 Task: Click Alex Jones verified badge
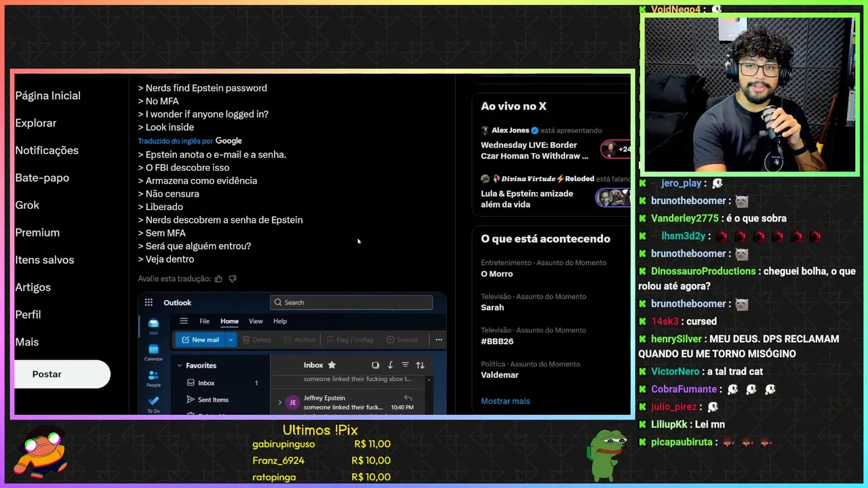pos(534,130)
